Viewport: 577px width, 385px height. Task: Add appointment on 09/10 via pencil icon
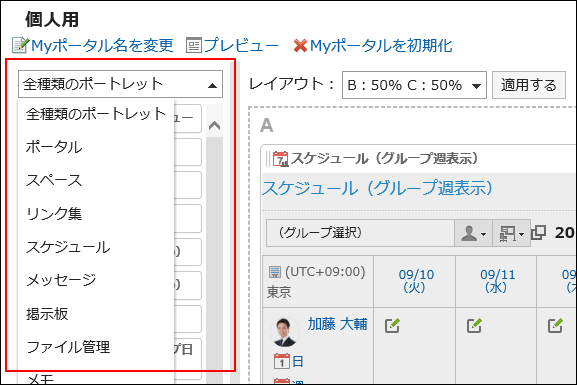(x=392, y=326)
